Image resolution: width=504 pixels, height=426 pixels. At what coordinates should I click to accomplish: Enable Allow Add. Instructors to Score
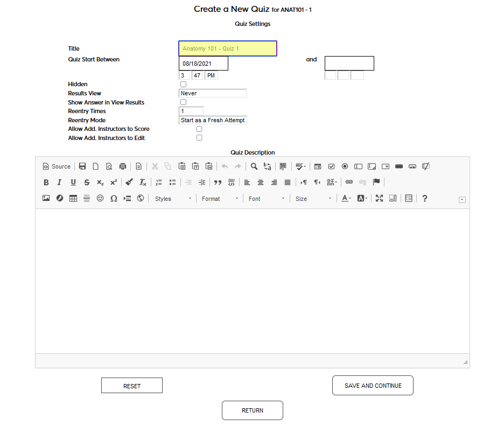click(x=199, y=129)
